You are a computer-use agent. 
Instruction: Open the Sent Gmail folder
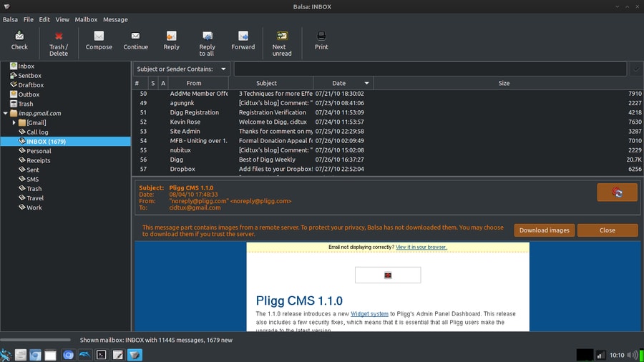(x=33, y=170)
